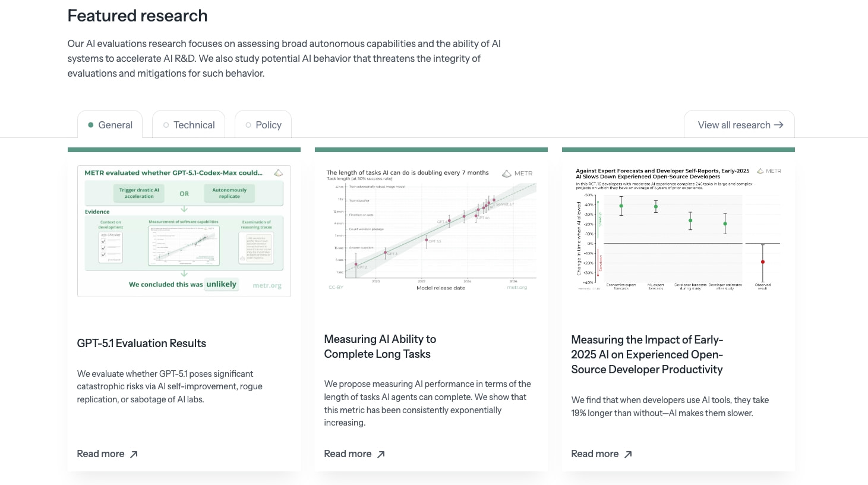Switch to the Technical research tab
Image resolution: width=868 pixels, height=485 pixels.
pyautogui.click(x=188, y=124)
